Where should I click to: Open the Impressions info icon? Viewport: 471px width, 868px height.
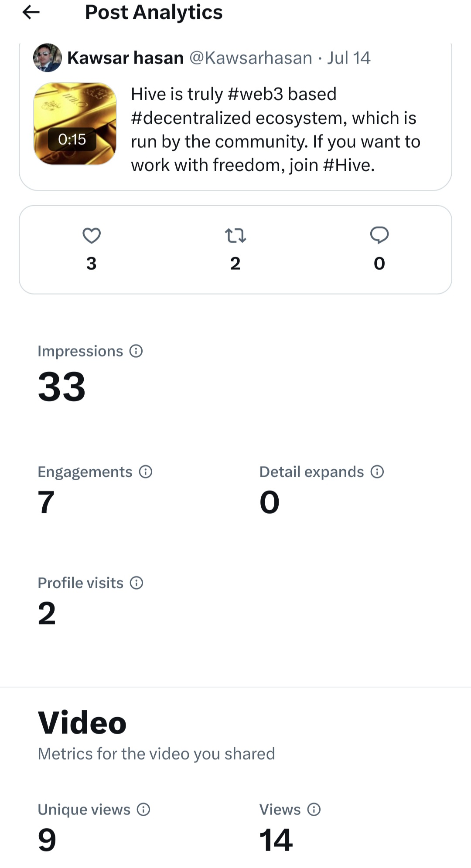coord(136,351)
